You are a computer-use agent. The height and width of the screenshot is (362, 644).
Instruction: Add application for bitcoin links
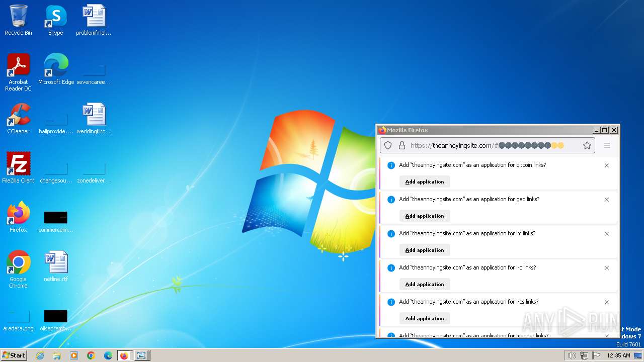pyautogui.click(x=425, y=182)
